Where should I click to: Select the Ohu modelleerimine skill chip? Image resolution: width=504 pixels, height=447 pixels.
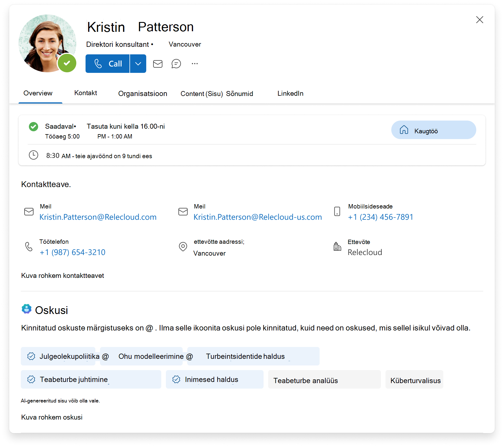[x=141, y=356]
